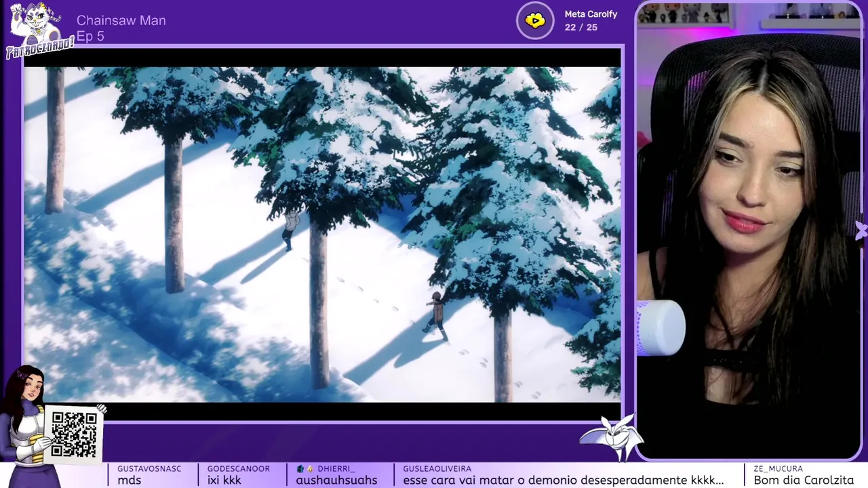This screenshot has height=488, width=868.
Task: Click the GUSTAVOSNASC username in chat ticker
Action: (149, 468)
